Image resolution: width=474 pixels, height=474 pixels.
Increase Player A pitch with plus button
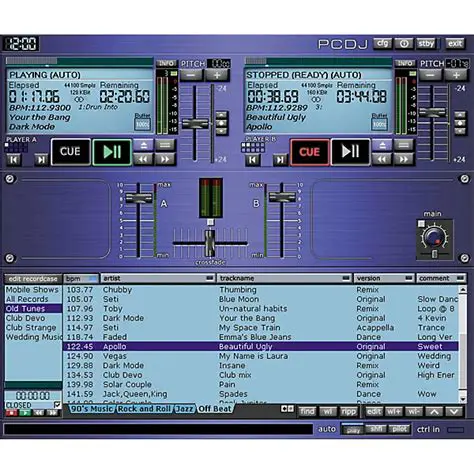[217, 75]
